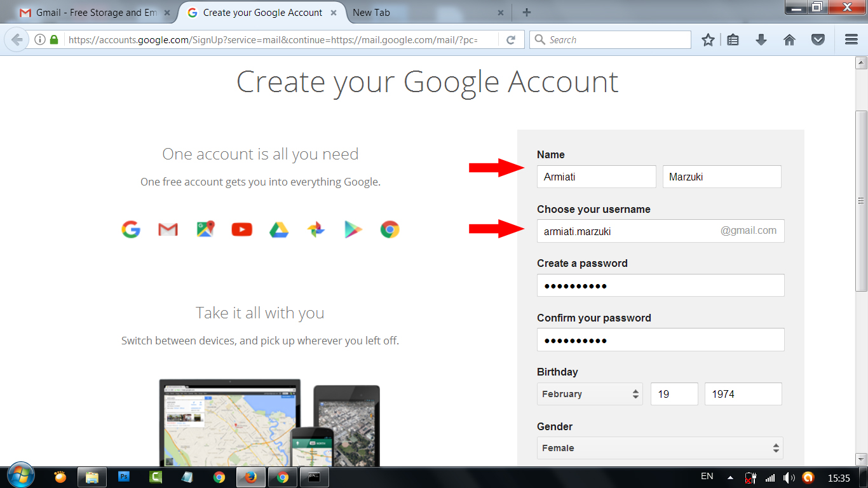Viewport: 868px width, 488px height.
Task: Click the green padlock security icon
Action: [54, 39]
